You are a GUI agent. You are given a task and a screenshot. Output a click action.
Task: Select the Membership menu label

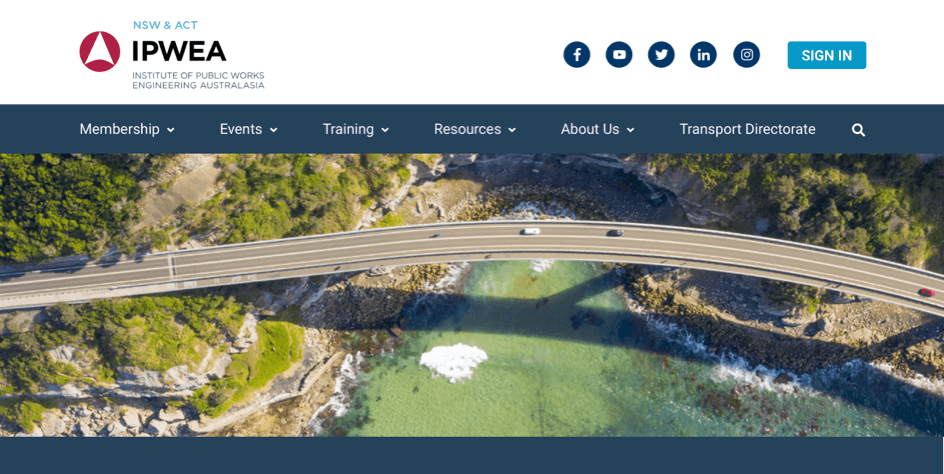pyautogui.click(x=119, y=129)
